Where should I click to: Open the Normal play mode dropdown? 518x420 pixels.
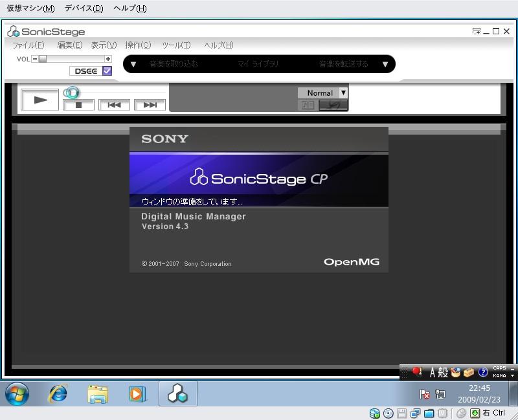[x=343, y=93]
